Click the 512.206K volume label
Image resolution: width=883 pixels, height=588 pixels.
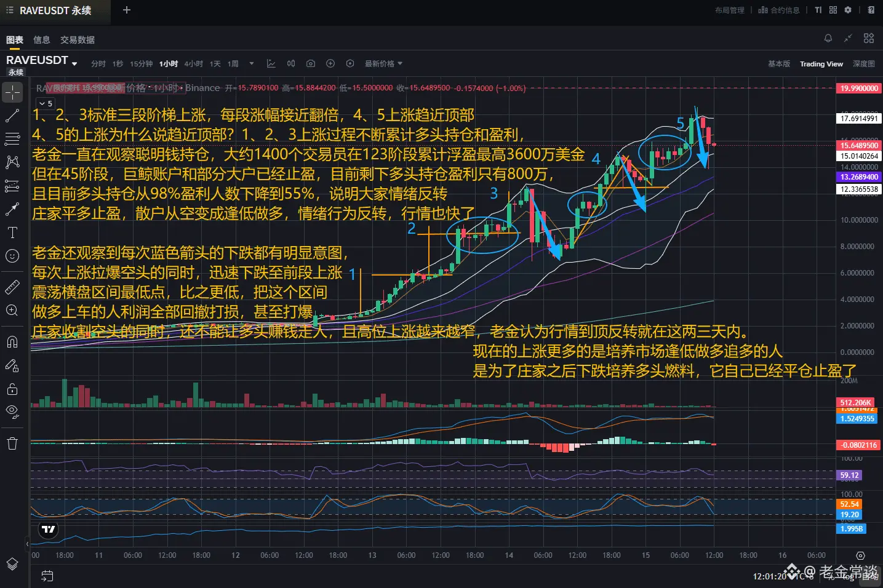coord(857,403)
